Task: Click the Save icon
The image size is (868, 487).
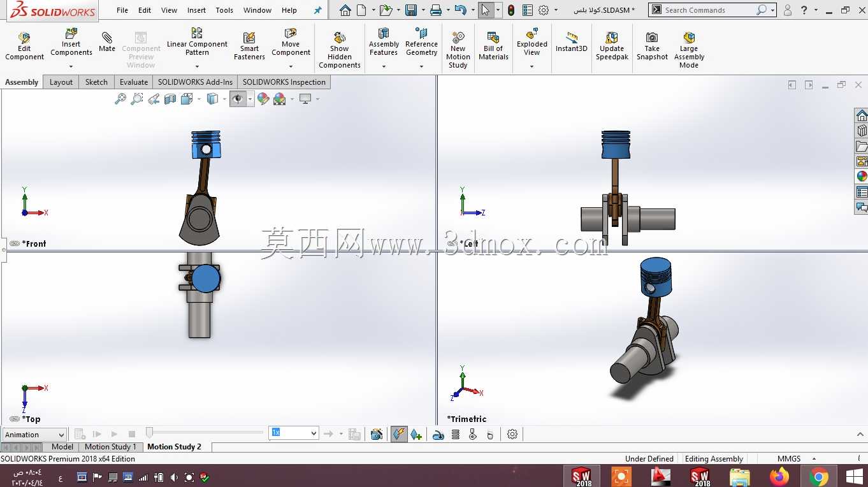Action: [411, 10]
